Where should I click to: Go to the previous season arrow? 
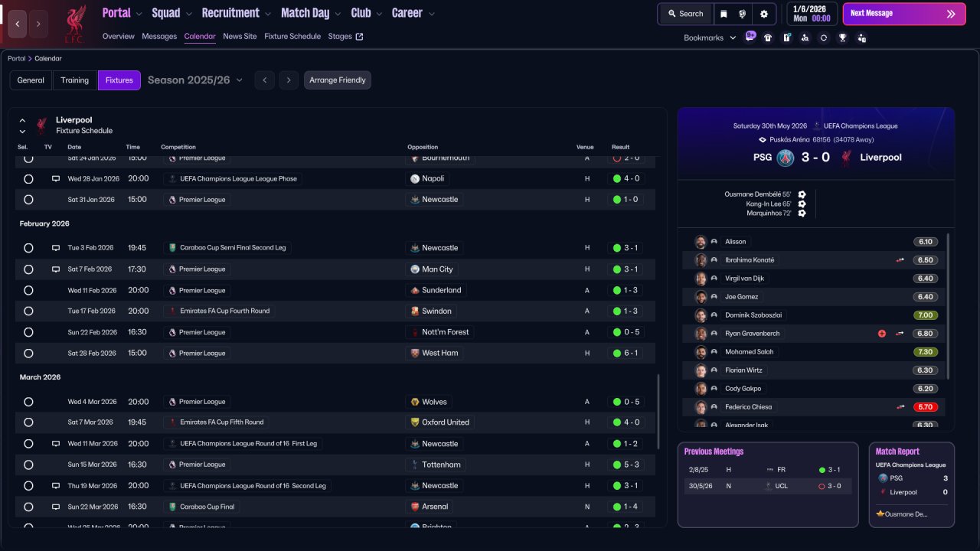[264, 80]
